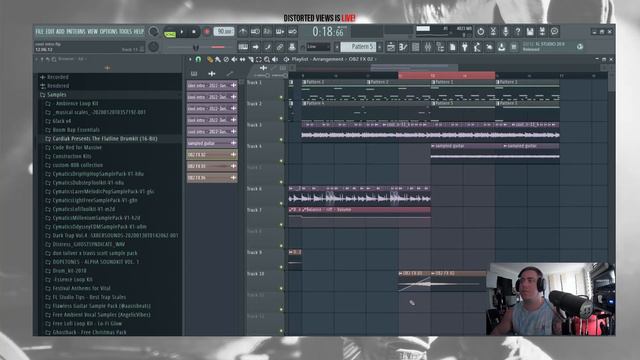The image size is (640, 360).
Task: Select the sampled guitar clip in picker
Action: [x=212, y=143]
